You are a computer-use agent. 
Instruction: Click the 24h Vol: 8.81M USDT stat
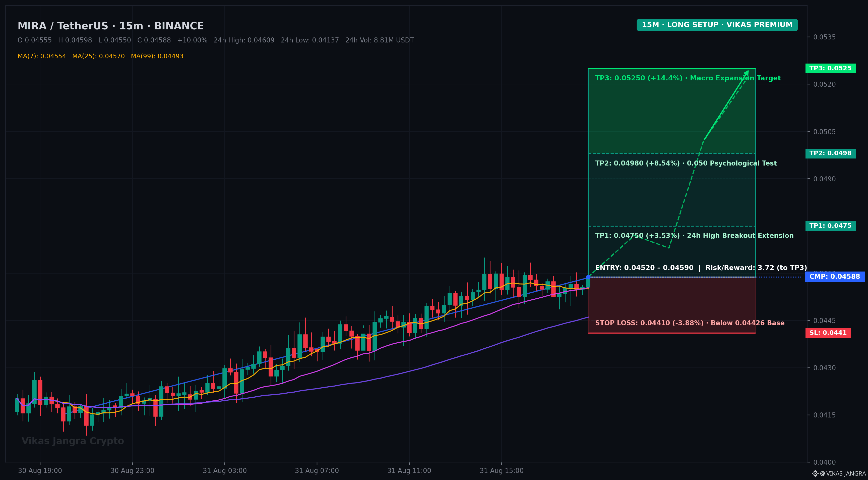(380, 40)
